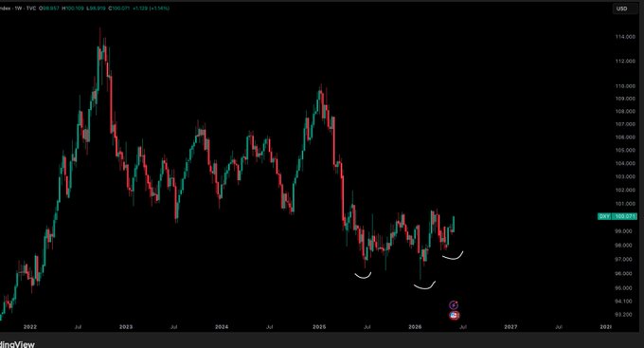
Task: Select the 102.000 price axis label
Action: (625, 191)
